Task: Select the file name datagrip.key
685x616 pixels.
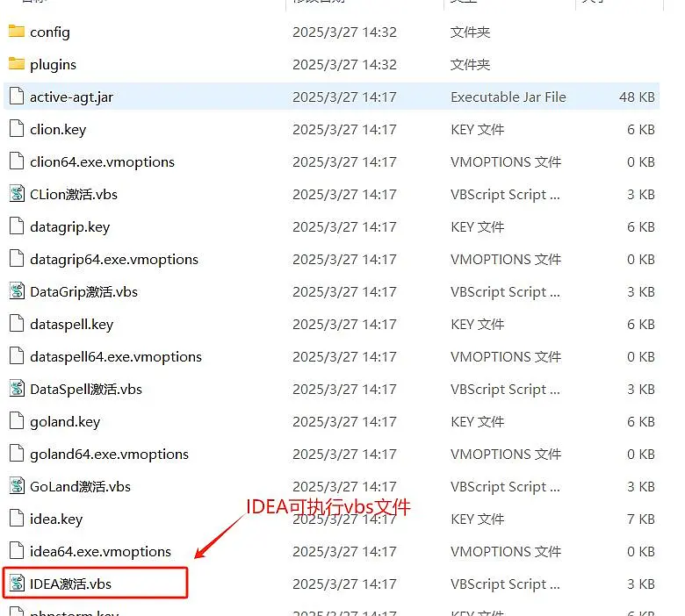Action: (x=70, y=227)
